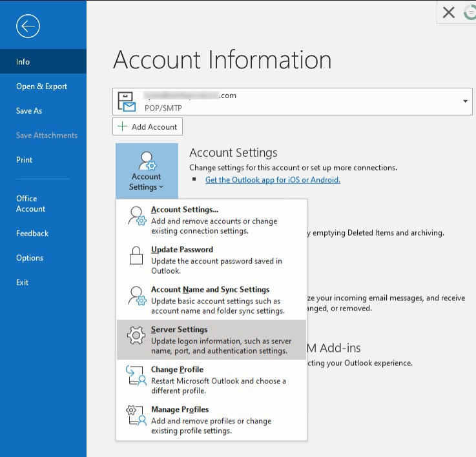The width and height of the screenshot is (476, 457).
Task: Close the window with the X button
Action: tap(449, 13)
